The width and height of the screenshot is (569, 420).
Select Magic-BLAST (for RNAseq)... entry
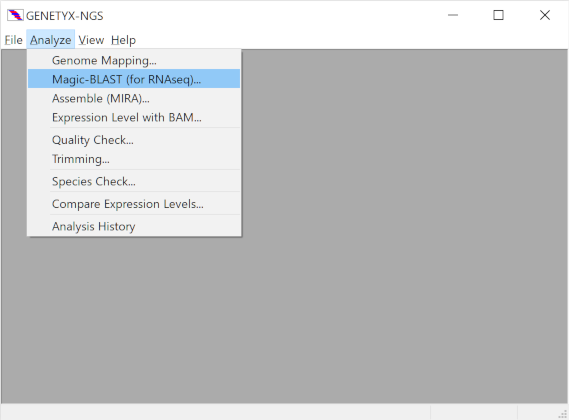(x=134, y=79)
